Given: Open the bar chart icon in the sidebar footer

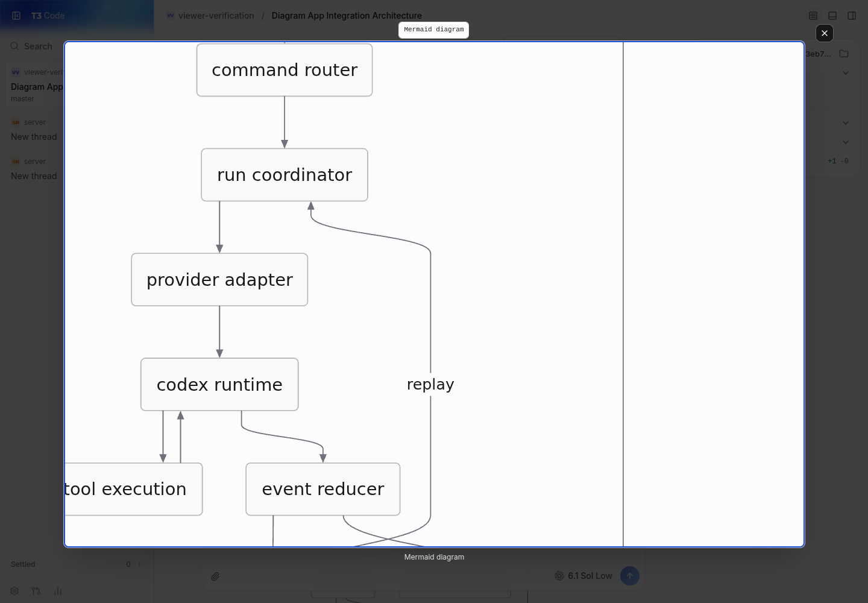Looking at the screenshot, I should click(58, 591).
